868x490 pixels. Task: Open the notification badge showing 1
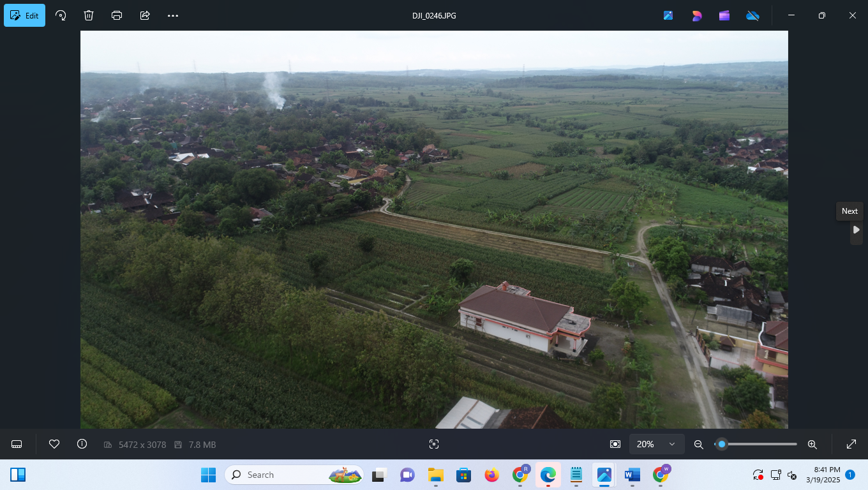[850, 475]
